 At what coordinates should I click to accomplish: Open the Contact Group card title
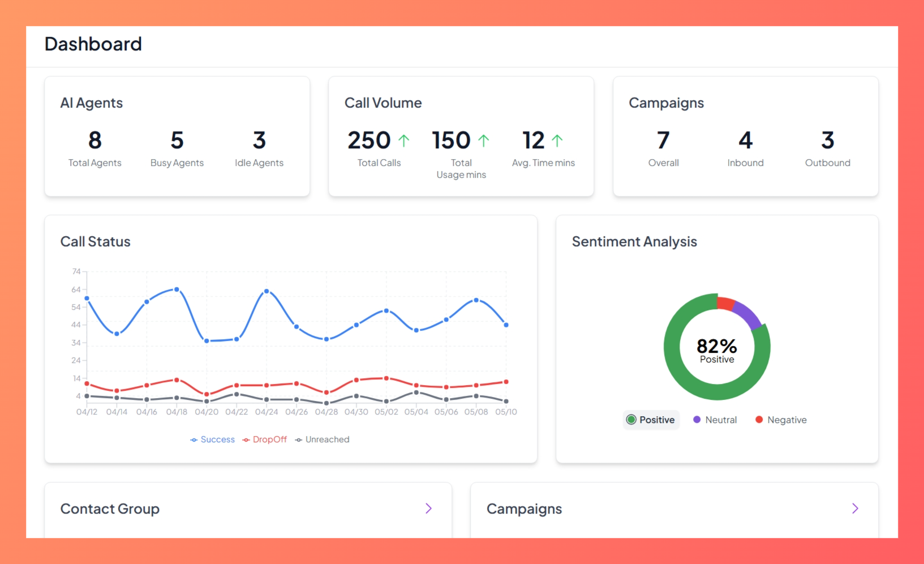pyautogui.click(x=110, y=509)
